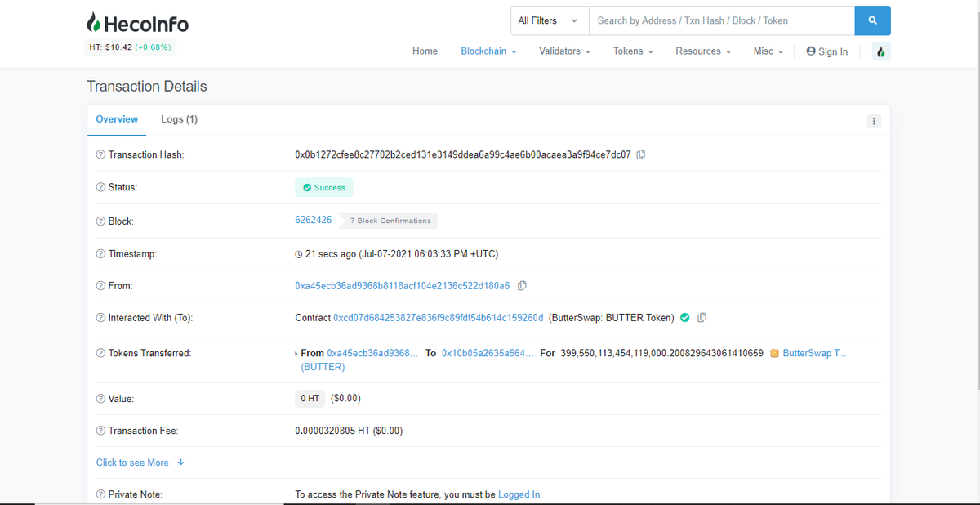980x505 pixels.
Task: Click the blue search magnifier button
Action: tap(872, 20)
